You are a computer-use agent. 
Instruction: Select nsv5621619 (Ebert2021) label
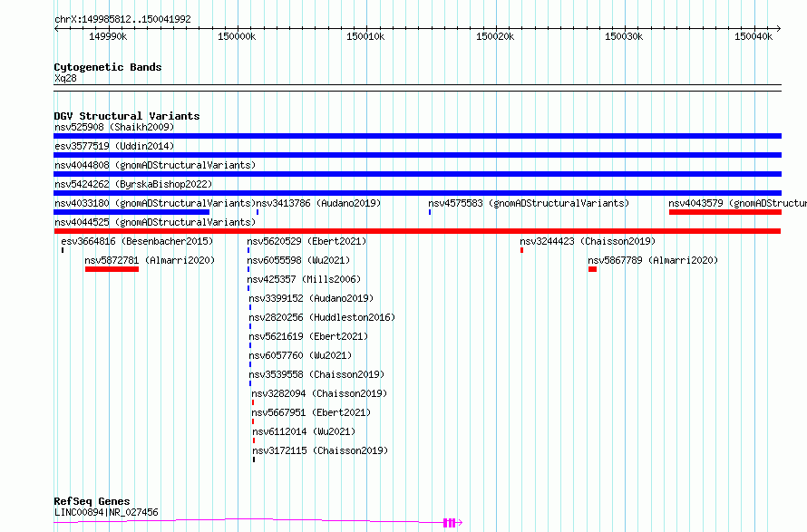tap(308, 336)
